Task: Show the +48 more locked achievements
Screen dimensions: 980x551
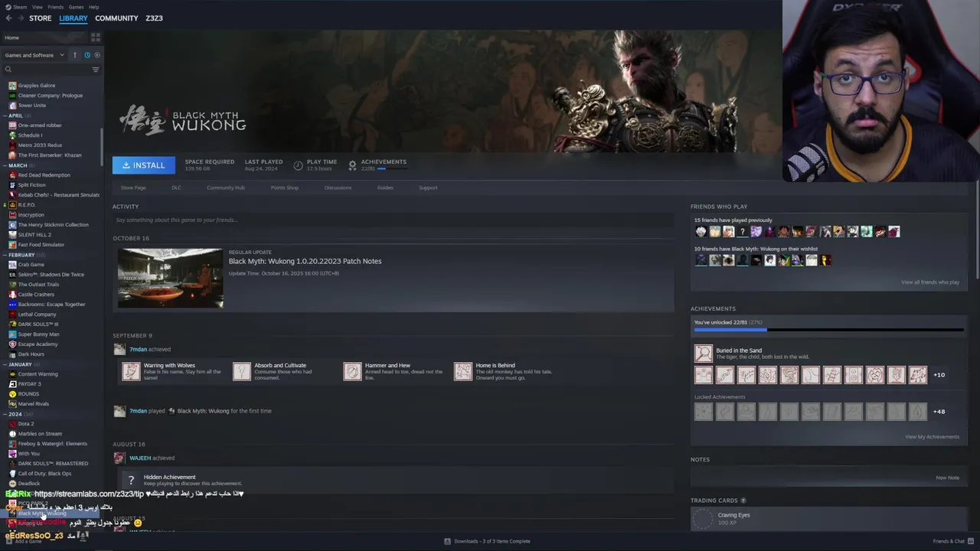Action: click(939, 412)
